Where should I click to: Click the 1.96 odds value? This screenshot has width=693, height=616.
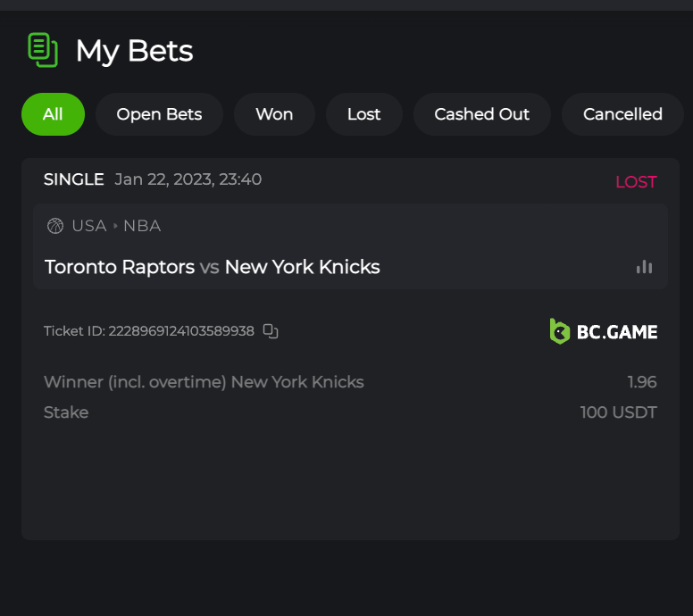coord(641,382)
